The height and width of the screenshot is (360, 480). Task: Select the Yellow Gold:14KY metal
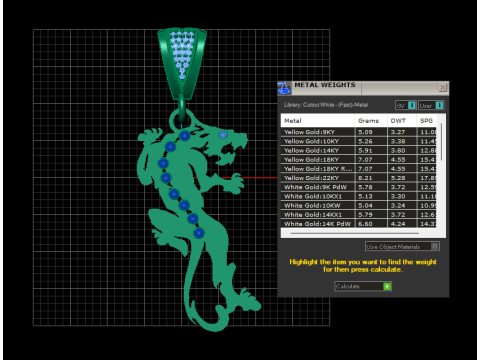point(358,150)
